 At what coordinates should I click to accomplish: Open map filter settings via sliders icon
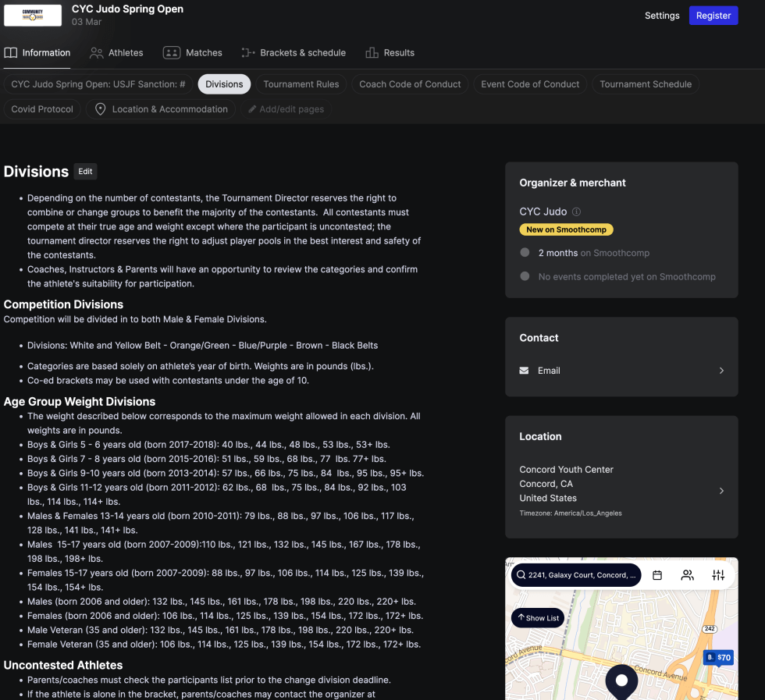coord(718,574)
